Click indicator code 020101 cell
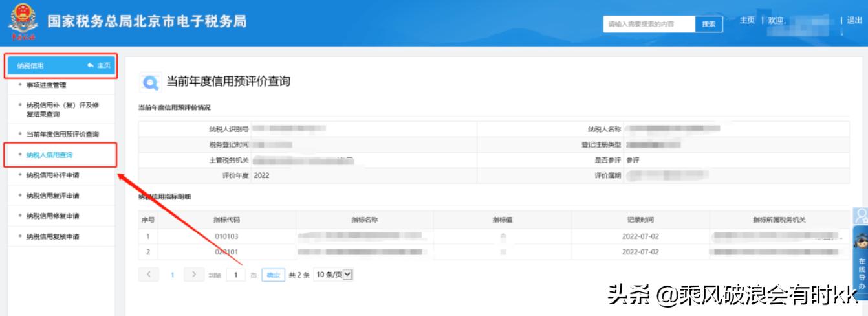 click(226, 251)
